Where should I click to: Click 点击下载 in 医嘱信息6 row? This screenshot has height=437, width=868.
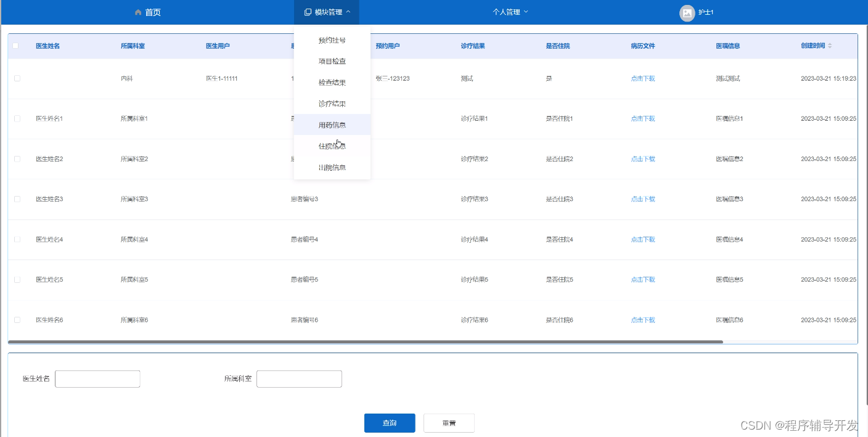coord(643,320)
